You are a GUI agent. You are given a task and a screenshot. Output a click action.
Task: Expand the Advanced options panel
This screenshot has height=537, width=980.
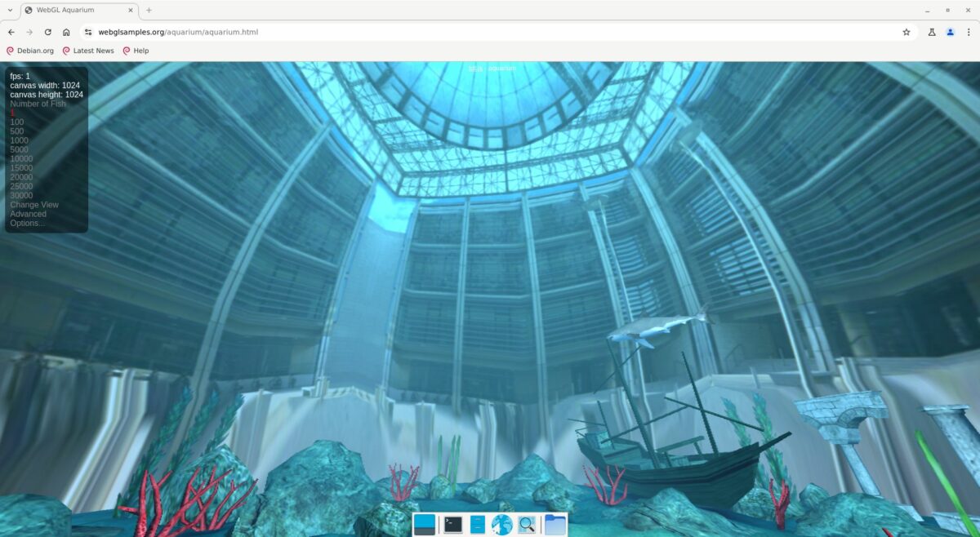(28, 214)
